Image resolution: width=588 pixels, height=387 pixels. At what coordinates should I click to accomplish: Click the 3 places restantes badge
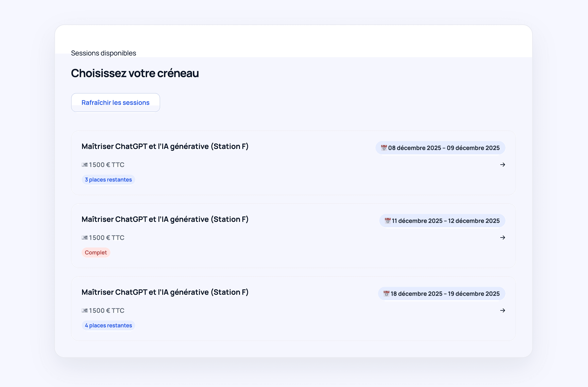click(108, 179)
